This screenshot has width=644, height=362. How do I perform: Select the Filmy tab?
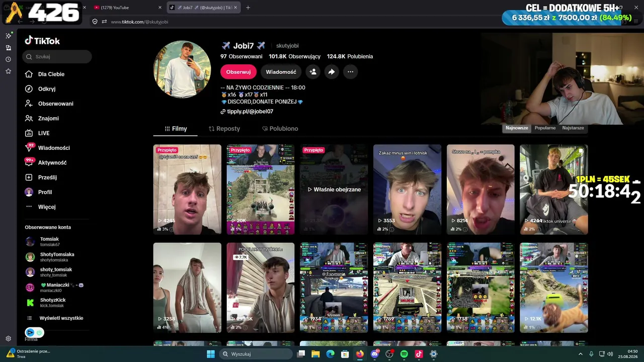[176, 129]
